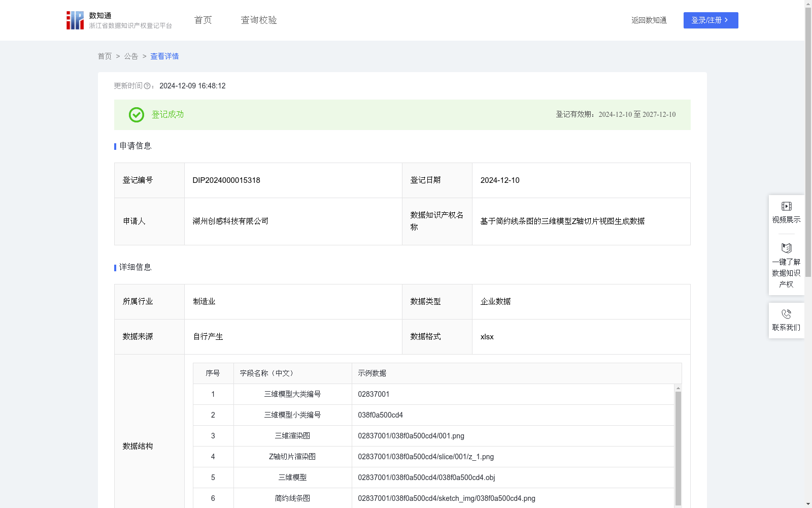Viewport: 812px width, 508px height.
Task: Click the page vertical scrollbar
Action: coord(808,142)
